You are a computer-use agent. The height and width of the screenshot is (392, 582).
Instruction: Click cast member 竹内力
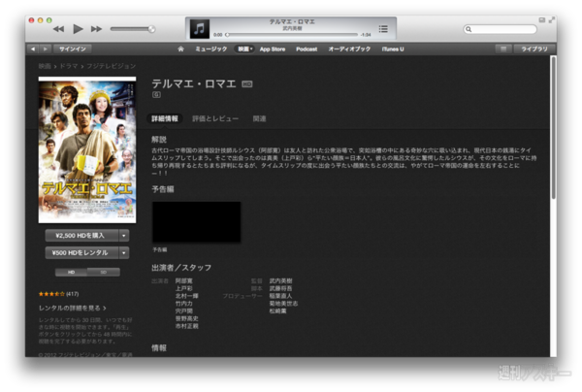pyautogui.click(x=183, y=304)
